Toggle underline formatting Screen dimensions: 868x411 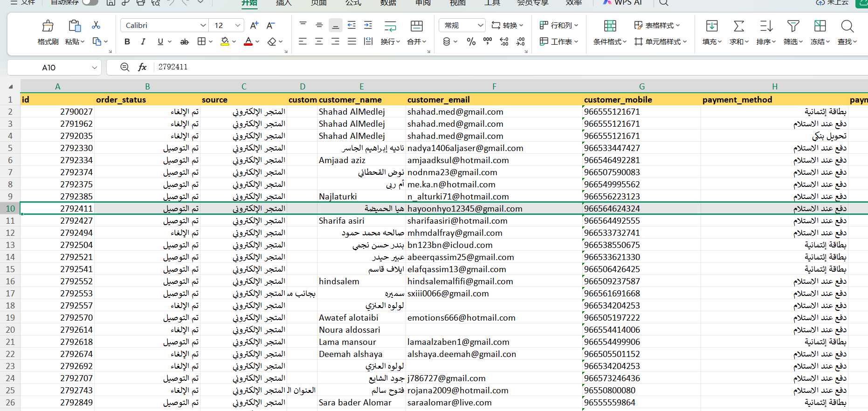pos(160,41)
